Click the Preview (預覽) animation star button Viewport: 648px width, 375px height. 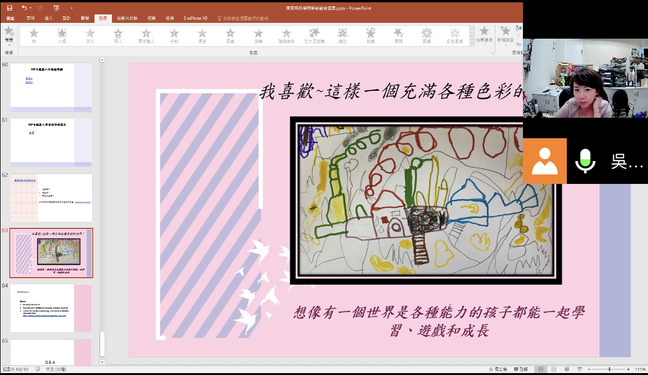[x=9, y=35]
